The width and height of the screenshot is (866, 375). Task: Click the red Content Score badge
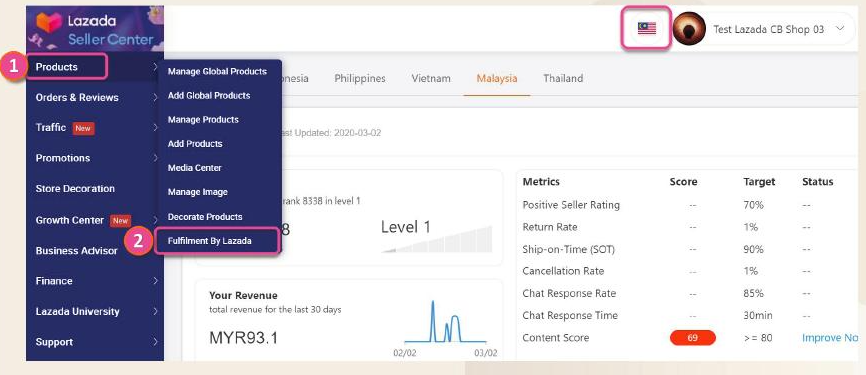693,337
